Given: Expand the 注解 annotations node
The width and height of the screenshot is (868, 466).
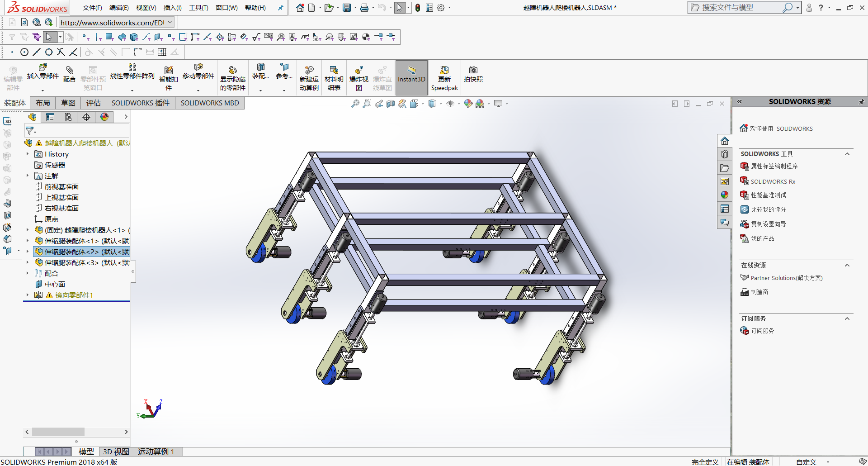Looking at the screenshot, I should [28, 176].
